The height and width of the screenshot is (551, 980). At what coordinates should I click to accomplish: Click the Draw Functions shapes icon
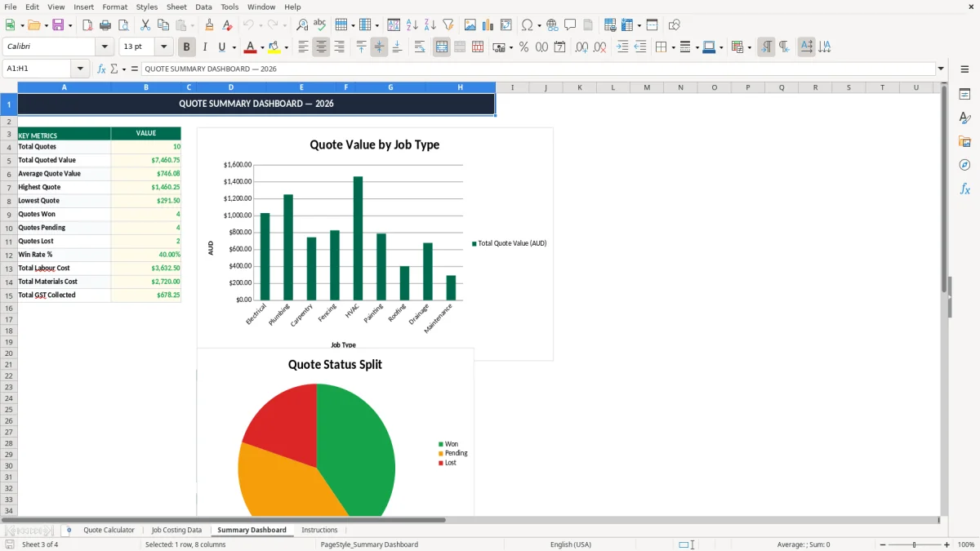pos(674,25)
